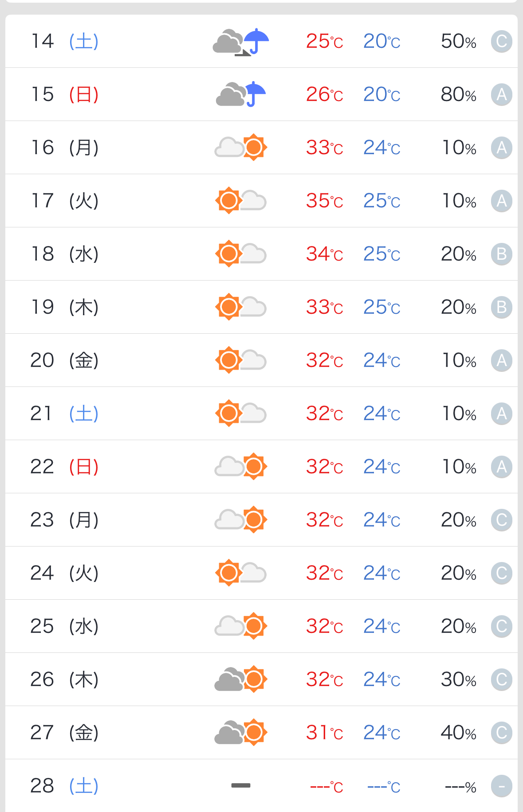
Task: Select the 35°C high temperature on day 17
Action: (x=325, y=201)
